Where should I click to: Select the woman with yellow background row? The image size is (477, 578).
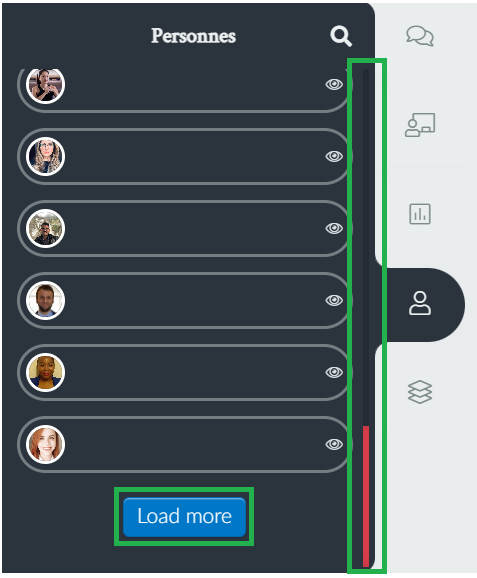tap(183, 372)
